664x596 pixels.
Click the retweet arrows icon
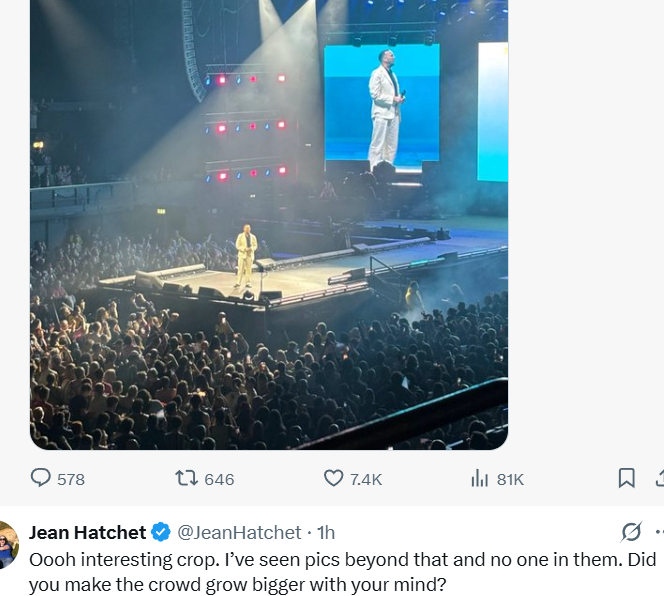tap(186, 478)
